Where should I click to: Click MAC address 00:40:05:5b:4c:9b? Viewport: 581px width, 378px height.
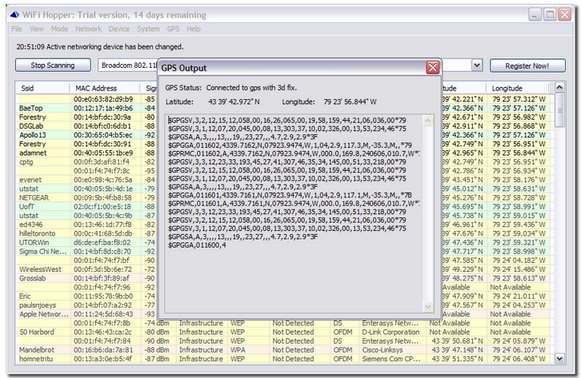(103, 215)
